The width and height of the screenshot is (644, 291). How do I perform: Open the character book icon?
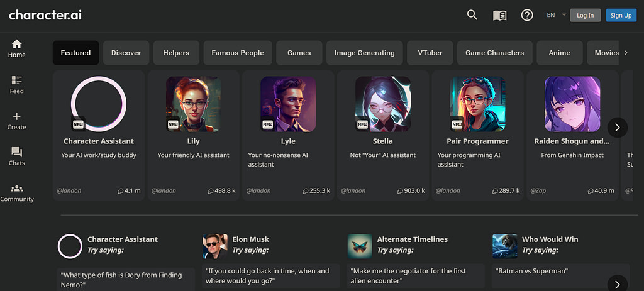[499, 16]
